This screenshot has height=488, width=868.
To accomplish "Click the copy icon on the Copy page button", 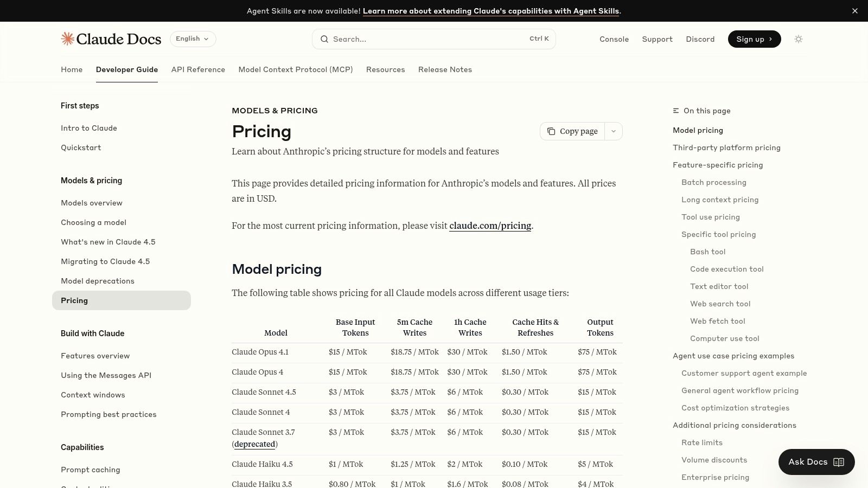I will [551, 131].
